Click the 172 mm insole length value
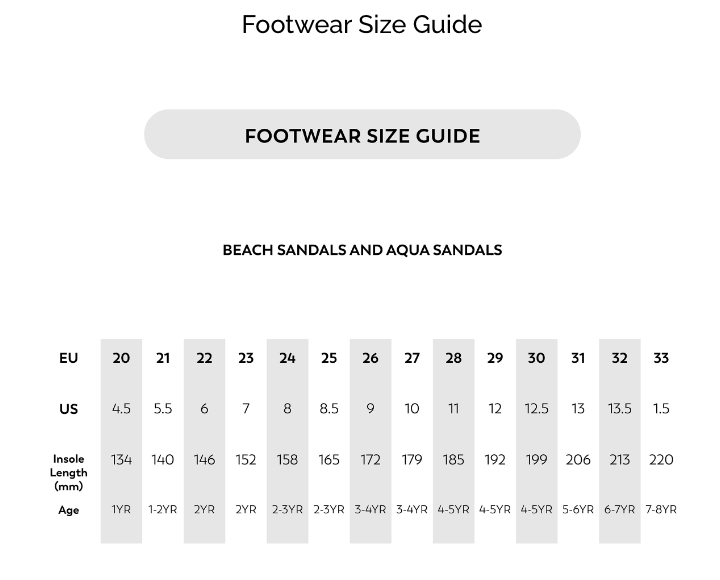Screen dimensions: 720x580 click(x=370, y=460)
